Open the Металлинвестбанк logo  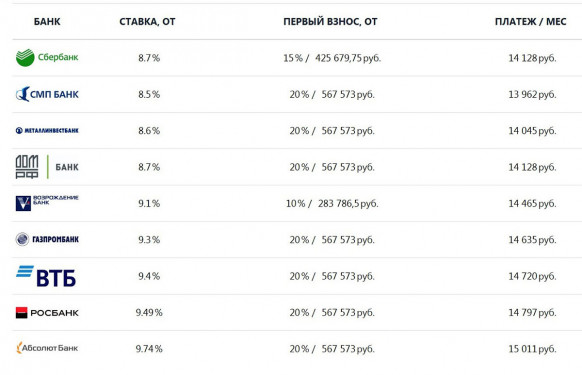pyautogui.click(x=47, y=130)
